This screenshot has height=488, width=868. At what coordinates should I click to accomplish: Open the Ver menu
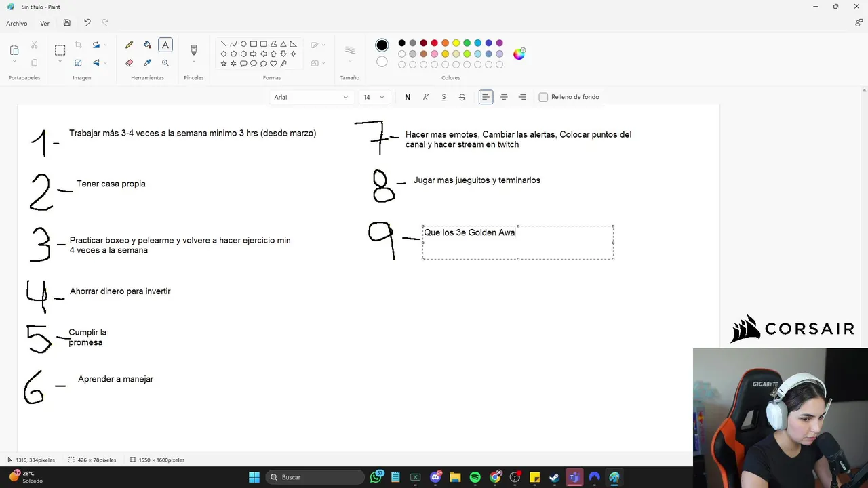pyautogui.click(x=45, y=23)
